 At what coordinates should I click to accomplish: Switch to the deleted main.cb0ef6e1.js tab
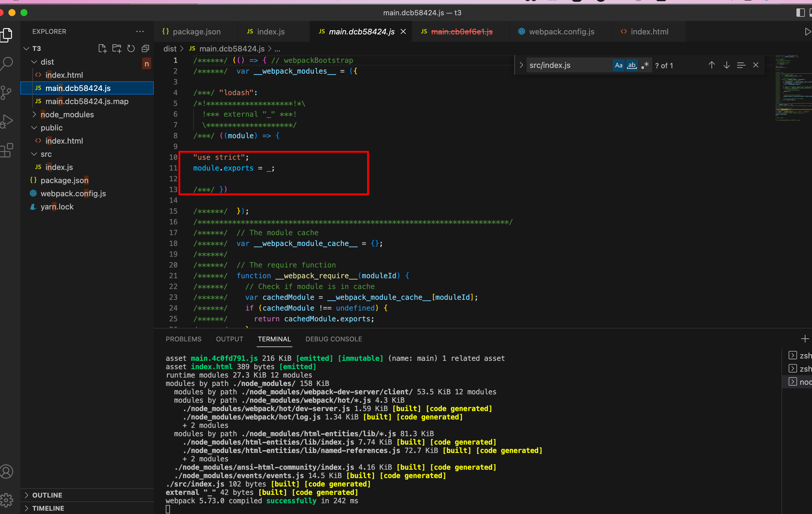click(461, 32)
